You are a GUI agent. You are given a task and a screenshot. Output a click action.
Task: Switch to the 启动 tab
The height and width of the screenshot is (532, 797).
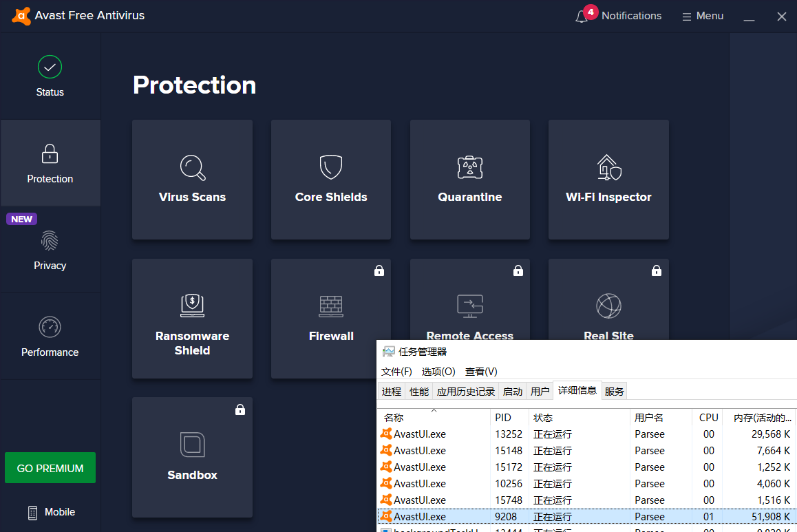click(512, 392)
